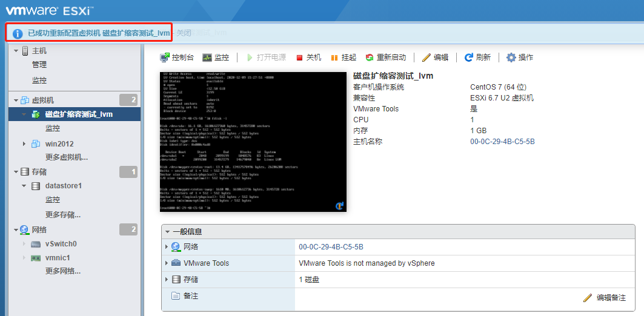Click the 关机 power off button
This screenshot has width=644, height=316.
click(x=309, y=58)
